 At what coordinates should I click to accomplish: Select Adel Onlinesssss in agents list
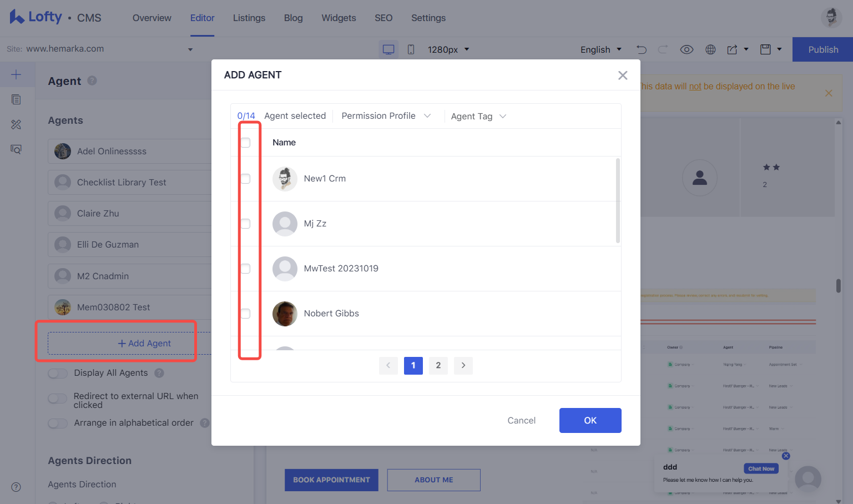coord(129,151)
